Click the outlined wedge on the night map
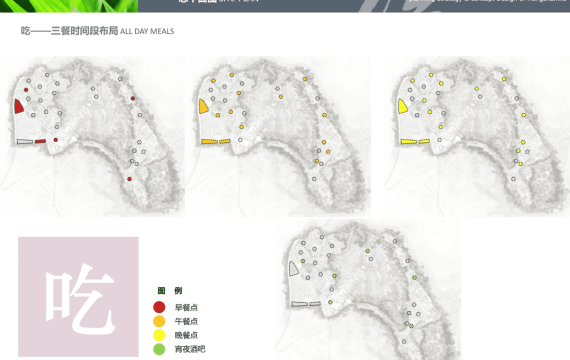 [x=293, y=268]
